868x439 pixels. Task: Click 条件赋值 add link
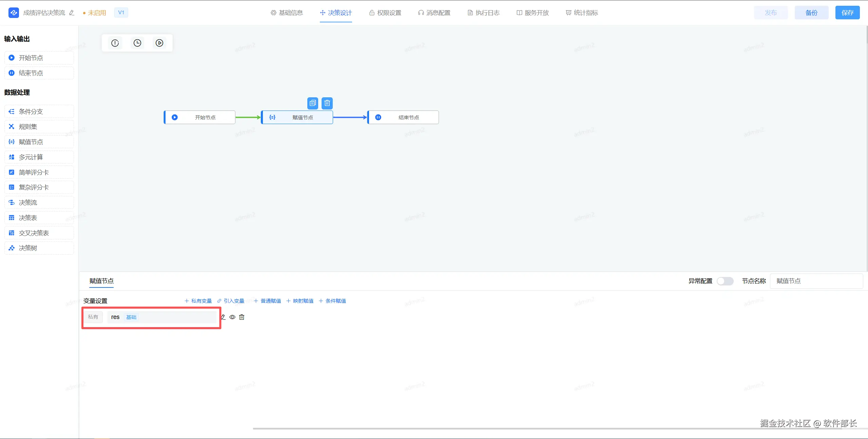pyautogui.click(x=332, y=301)
